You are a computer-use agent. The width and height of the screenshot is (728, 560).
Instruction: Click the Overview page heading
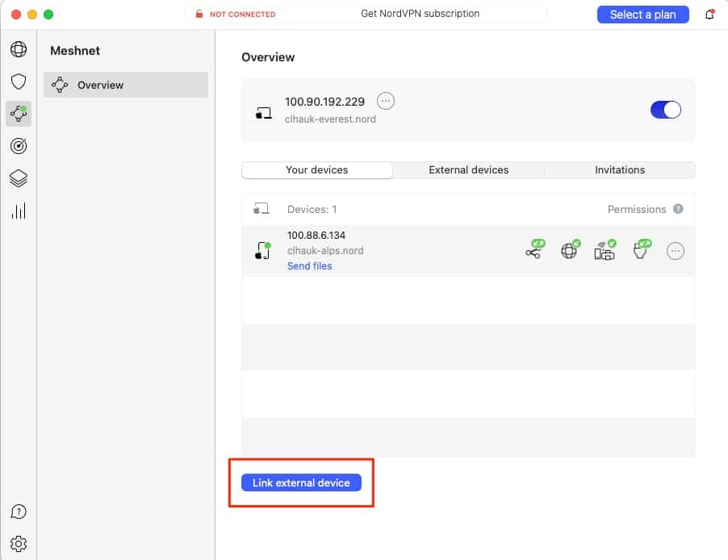click(268, 57)
